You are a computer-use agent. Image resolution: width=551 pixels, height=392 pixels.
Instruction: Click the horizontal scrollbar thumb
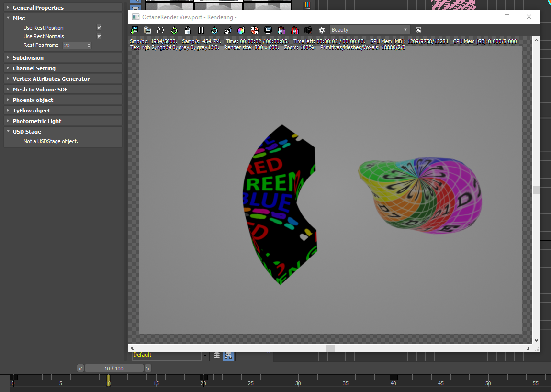pos(330,348)
